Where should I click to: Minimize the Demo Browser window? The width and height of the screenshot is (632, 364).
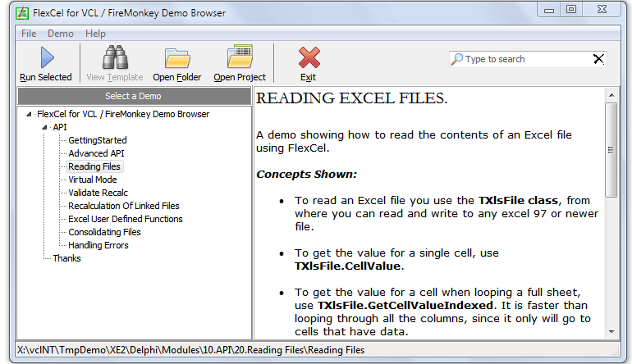(549, 10)
